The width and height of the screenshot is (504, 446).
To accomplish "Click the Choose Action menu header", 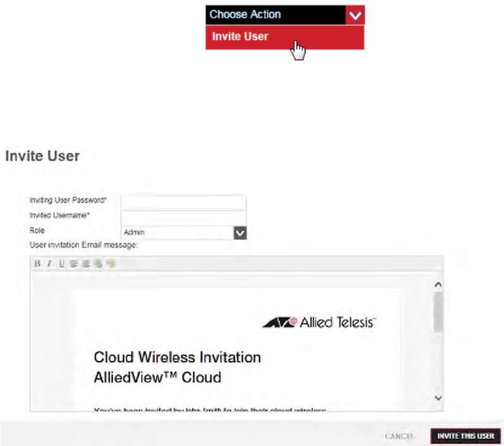I will tap(276, 15).
